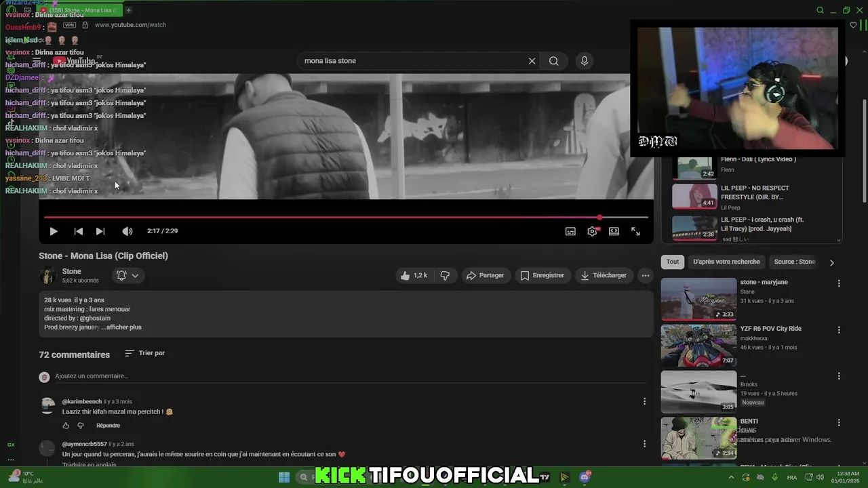Switch to theater mode view
This screenshot has width=868, height=488.
click(x=614, y=231)
